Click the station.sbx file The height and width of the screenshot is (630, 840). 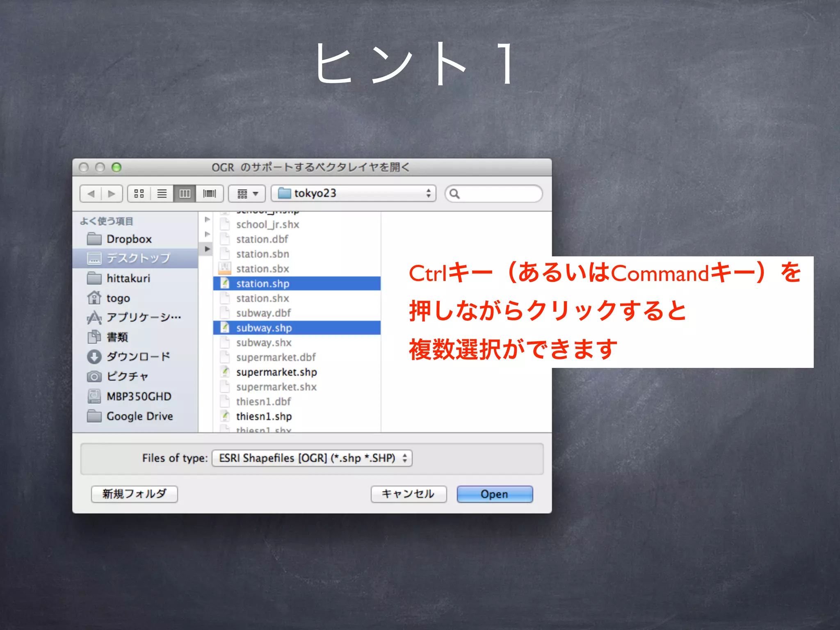[297, 269]
